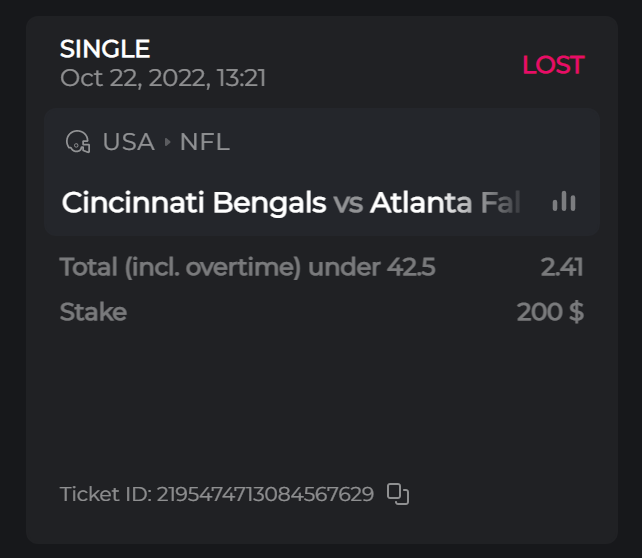Click the 'Ticket ID:' label prefix
This screenshot has height=558, width=642.
pyautogui.click(x=105, y=494)
